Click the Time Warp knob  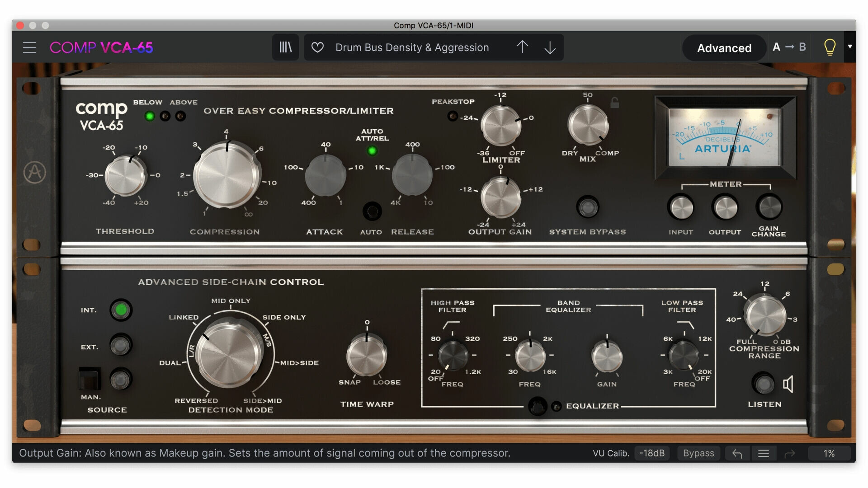click(367, 356)
